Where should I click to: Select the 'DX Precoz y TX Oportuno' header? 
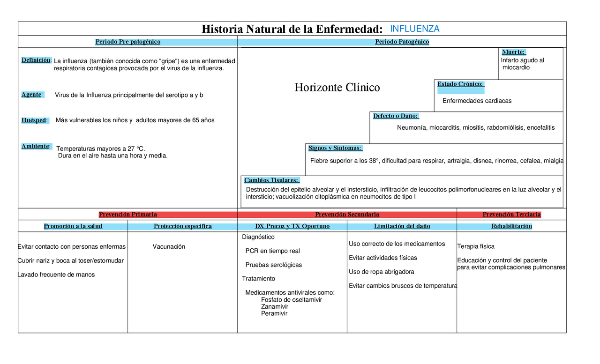pyautogui.click(x=292, y=226)
